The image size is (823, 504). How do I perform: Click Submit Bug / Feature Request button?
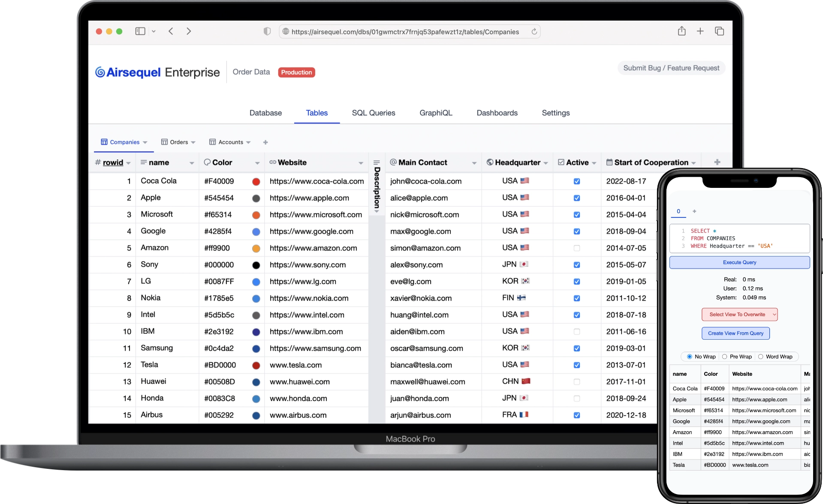pyautogui.click(x=671, y=68)
